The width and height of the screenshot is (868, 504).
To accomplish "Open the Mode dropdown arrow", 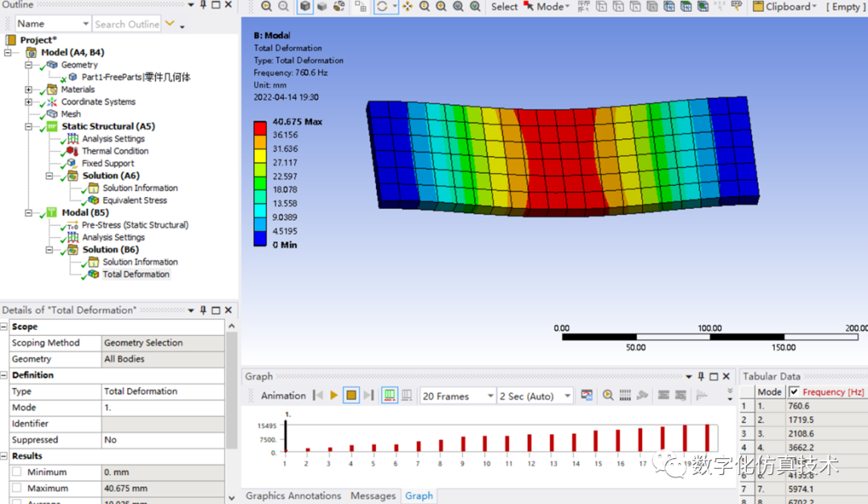I will coord(567,6).
